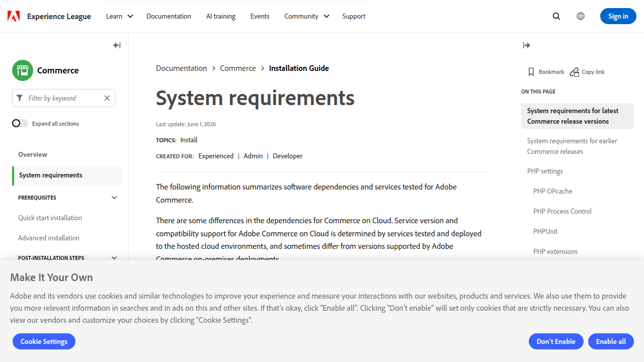Open the Community dropdown menu
The image size is (644, 362).
(x=307, y=16)
